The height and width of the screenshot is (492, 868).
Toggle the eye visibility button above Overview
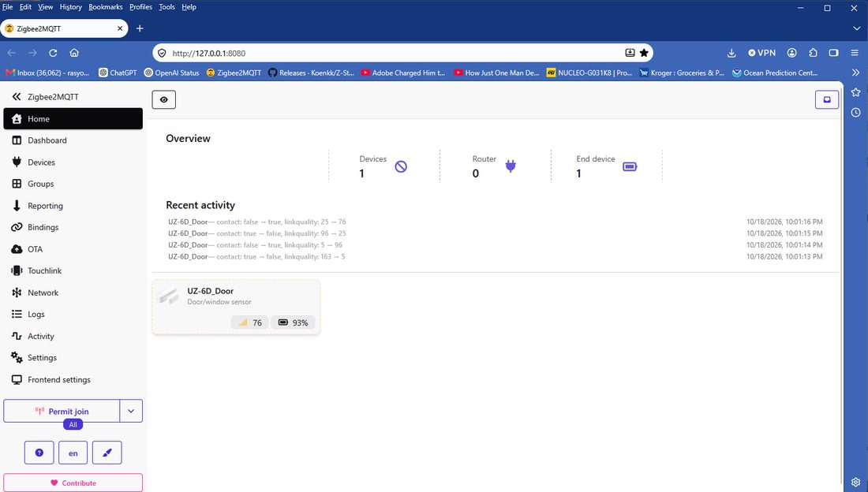point(164,99)
